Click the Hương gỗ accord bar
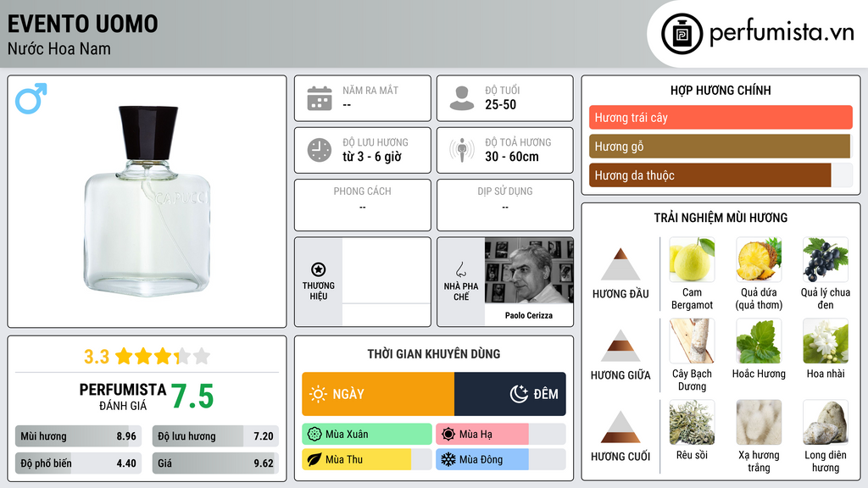 [x=721, y=146]
